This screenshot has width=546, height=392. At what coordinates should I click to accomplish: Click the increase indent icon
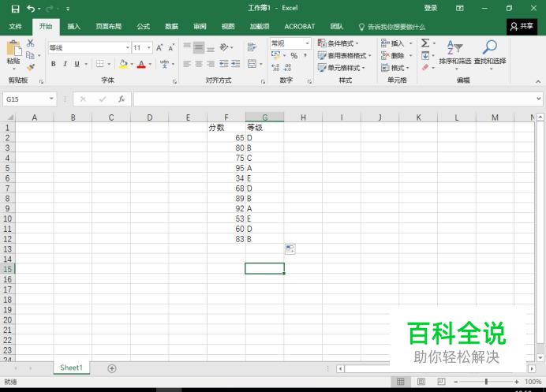point(236,64)
